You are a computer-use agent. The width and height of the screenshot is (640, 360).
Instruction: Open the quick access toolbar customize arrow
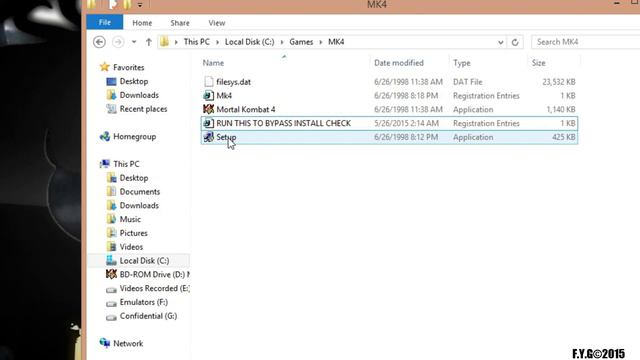140,4
